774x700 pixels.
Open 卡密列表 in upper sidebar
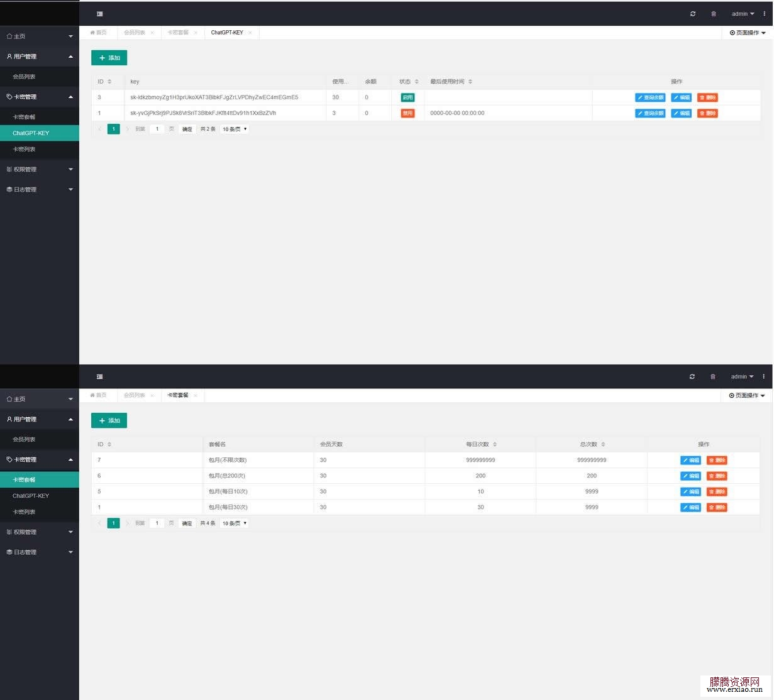coord(40,149)
